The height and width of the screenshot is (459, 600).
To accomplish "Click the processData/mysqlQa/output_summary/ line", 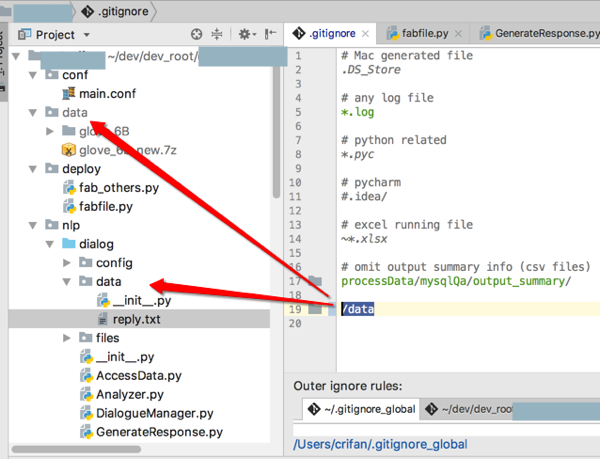I will (456, 281).
